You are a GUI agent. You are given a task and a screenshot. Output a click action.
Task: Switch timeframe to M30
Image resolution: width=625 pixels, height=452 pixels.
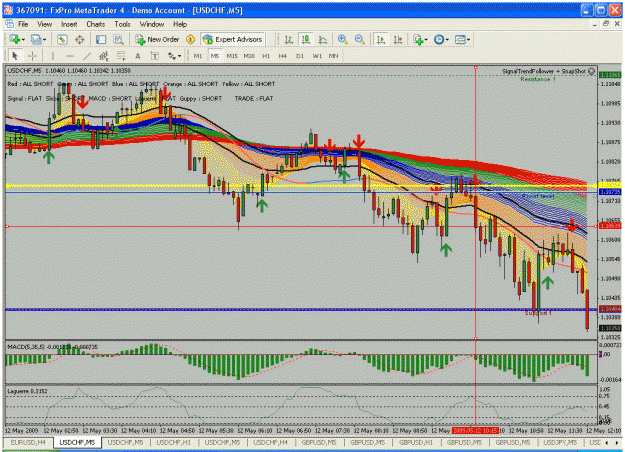[249, 56]
